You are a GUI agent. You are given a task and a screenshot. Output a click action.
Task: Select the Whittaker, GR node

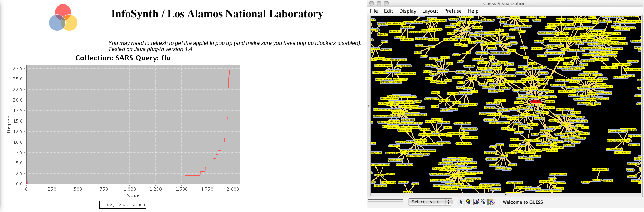(x=395, y=160)
